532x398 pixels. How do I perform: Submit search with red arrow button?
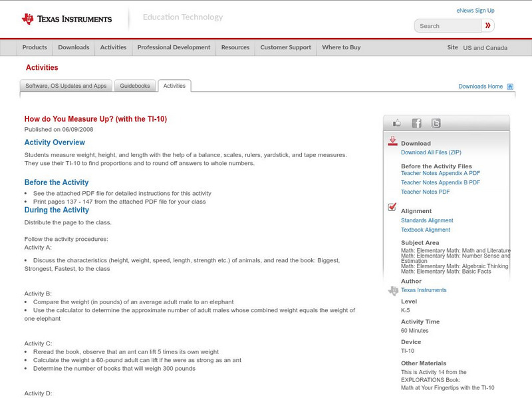[487, 25]
